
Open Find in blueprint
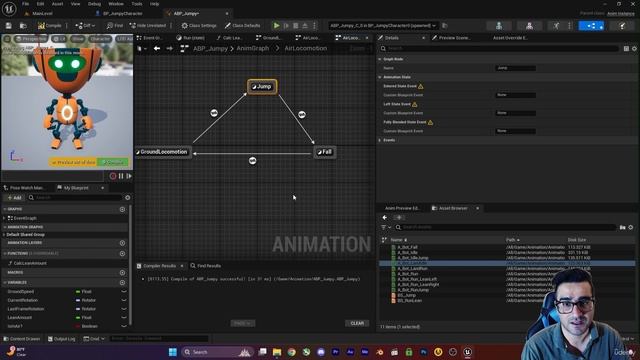click(115, 26)
